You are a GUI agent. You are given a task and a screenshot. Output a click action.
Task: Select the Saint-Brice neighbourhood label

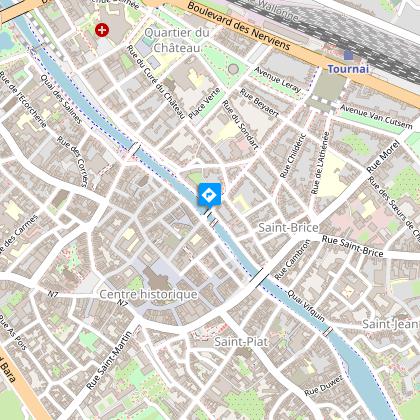(288, 228)
